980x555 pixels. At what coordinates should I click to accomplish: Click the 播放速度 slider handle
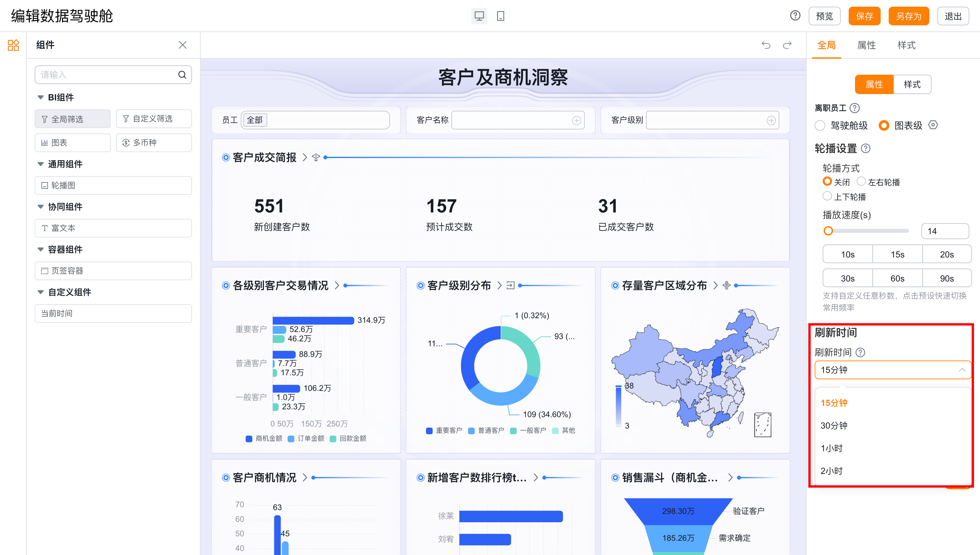pyautogui.click(x=828, y=231)
